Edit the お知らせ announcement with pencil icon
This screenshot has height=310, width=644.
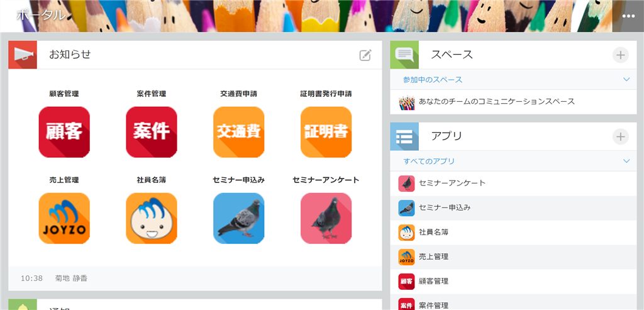(x=365, y=55)
